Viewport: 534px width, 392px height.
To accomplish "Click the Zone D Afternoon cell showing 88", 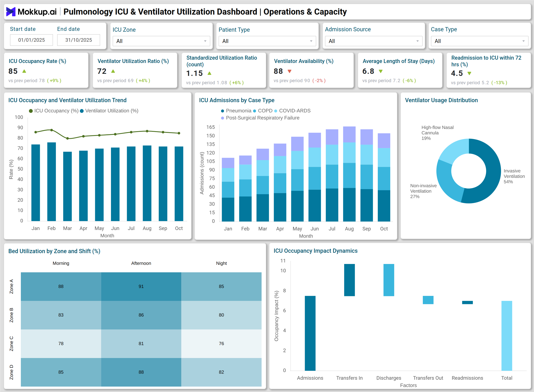I will point(141,372).
